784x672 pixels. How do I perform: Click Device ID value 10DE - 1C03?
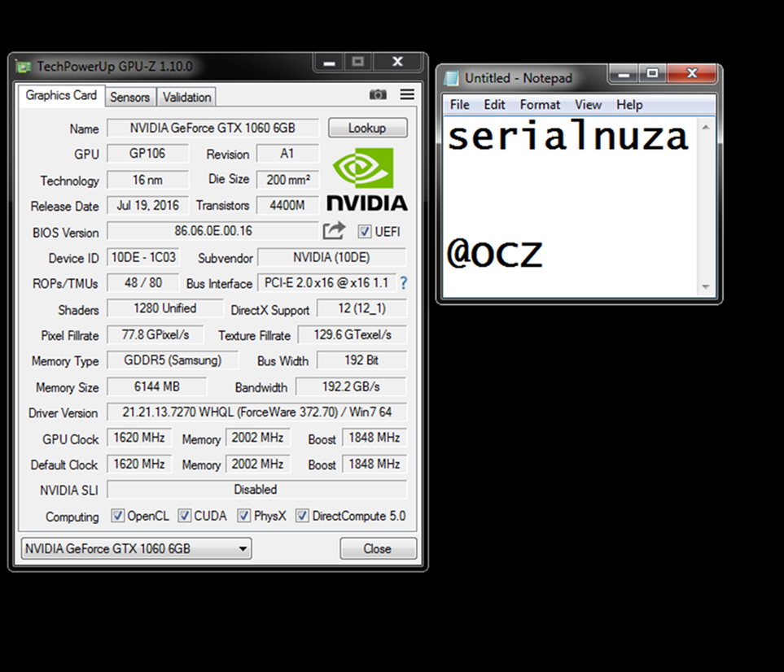click(143, 257)
